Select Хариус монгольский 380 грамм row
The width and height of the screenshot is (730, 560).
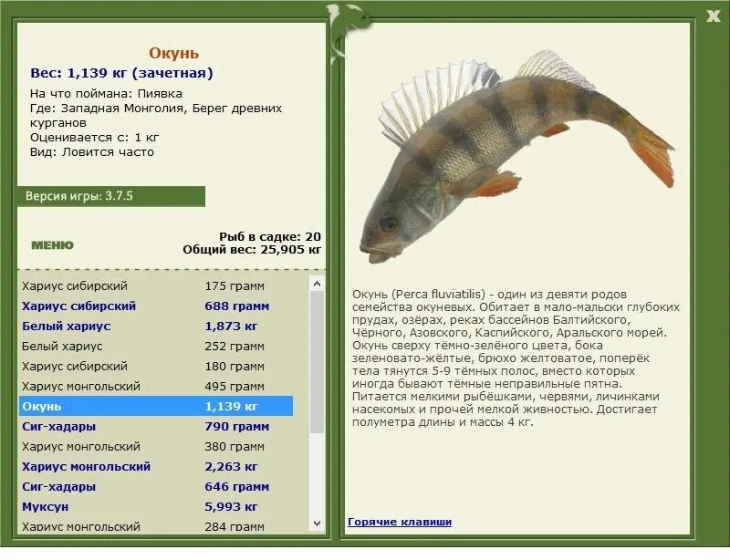click(156, 446)
